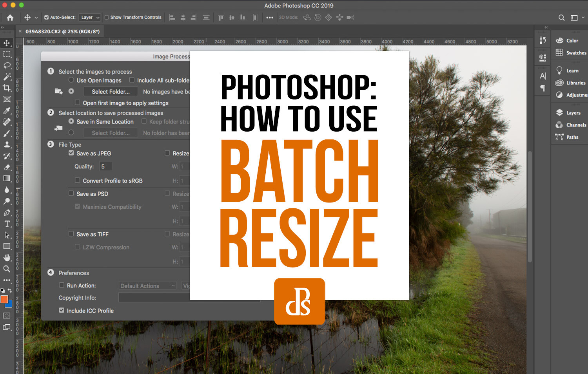Image resolution: width=588 pixels, height=374 pixels.
Task: Swap foreground and background colors
Action: 10,291
